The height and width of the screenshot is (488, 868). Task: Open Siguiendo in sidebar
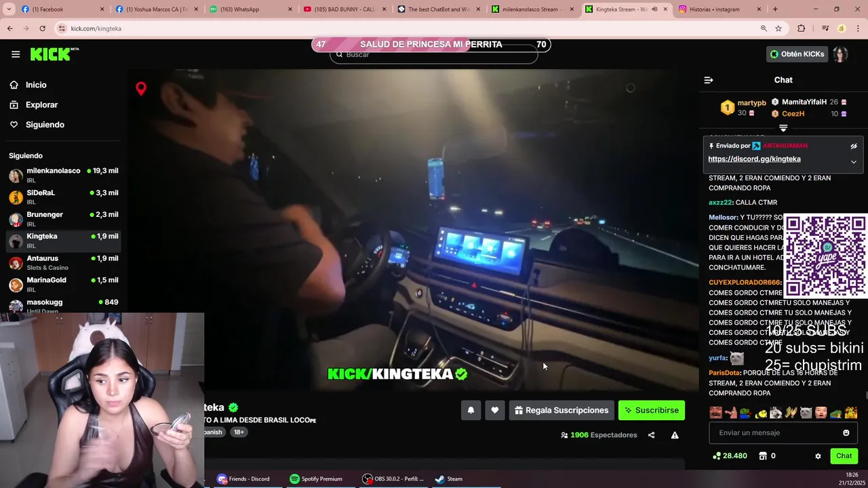point(45,125)
